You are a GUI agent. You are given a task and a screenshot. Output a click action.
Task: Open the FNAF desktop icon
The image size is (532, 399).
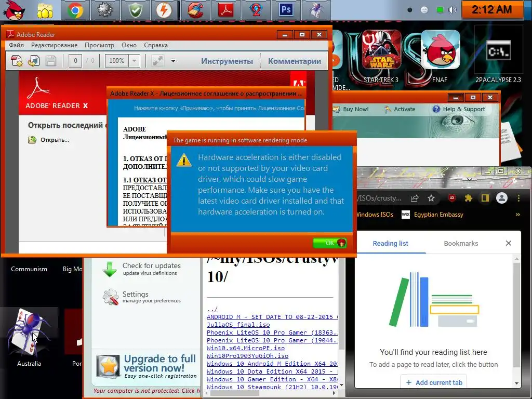tap(441, 57)
